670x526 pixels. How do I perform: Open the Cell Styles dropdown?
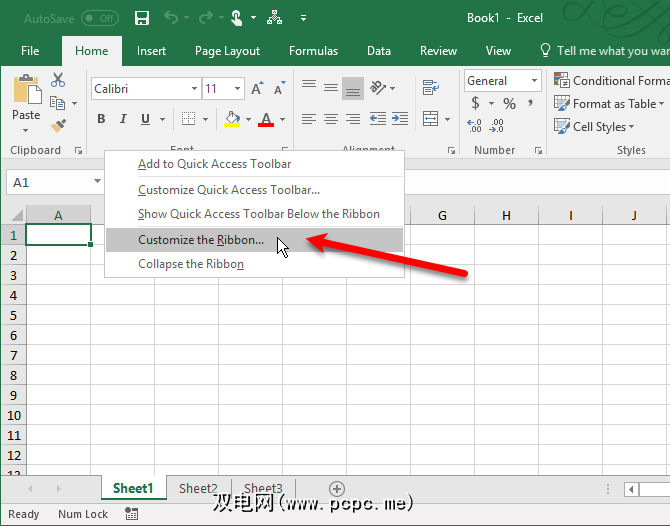coord(596,127)
